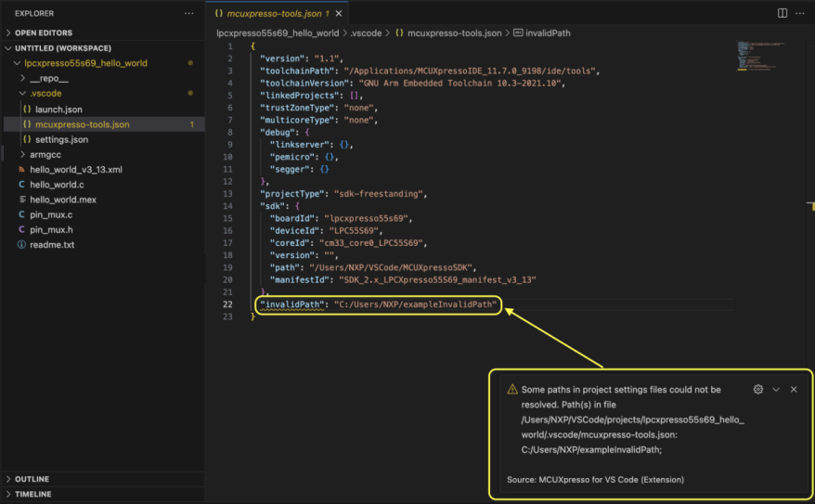
Task: Open hello_world.c file
Action: (57, 185)
